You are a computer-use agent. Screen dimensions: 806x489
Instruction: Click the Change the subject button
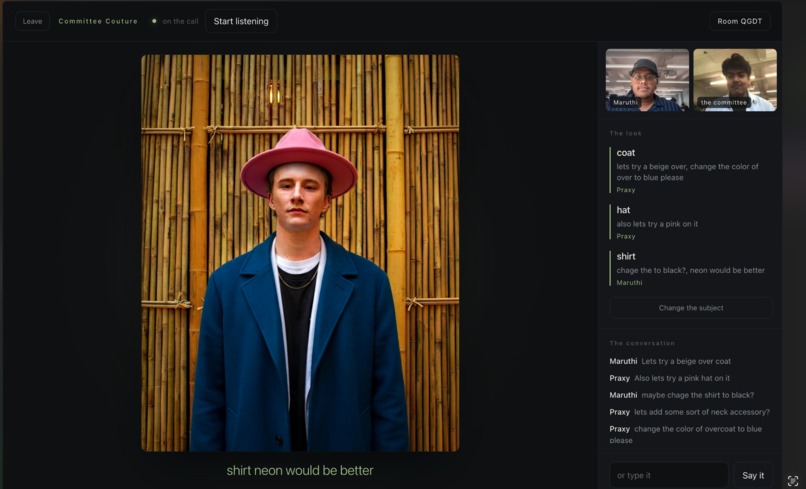coord(691,307)
